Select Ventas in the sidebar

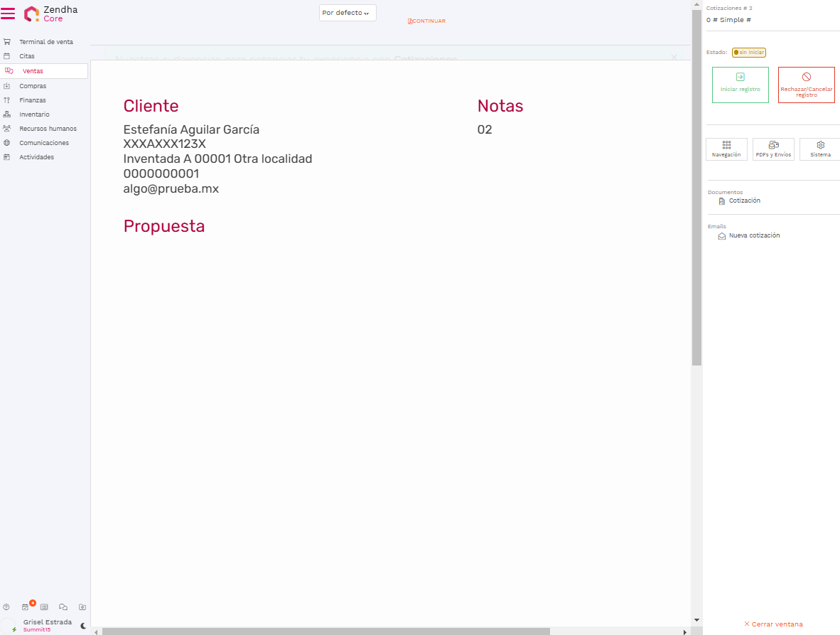pos(33,71)
